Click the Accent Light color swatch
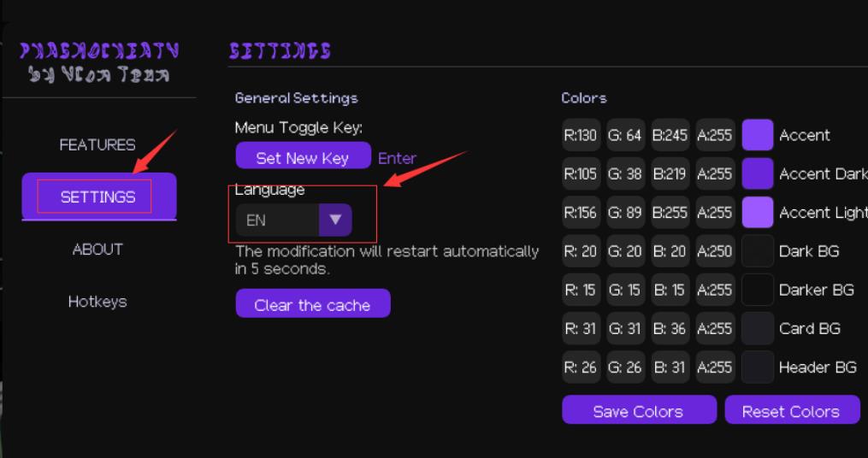This screenshot has height=458, width=868. (758, 212)
